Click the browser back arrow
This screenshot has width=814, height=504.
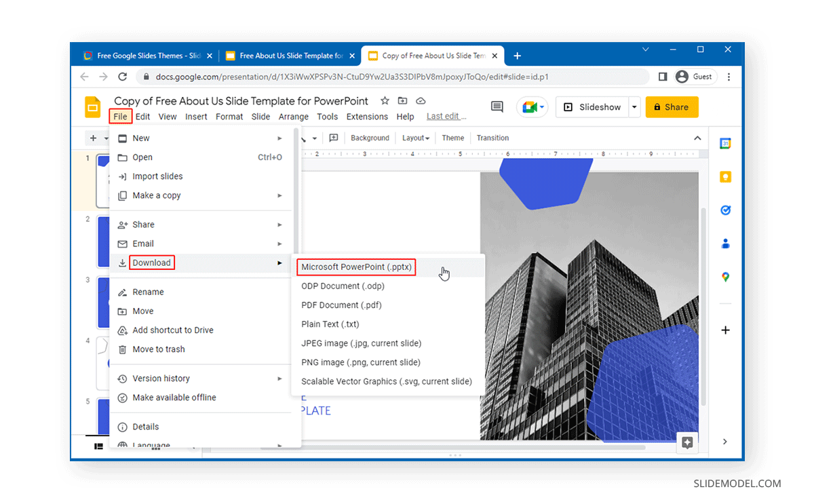[84, 77]
